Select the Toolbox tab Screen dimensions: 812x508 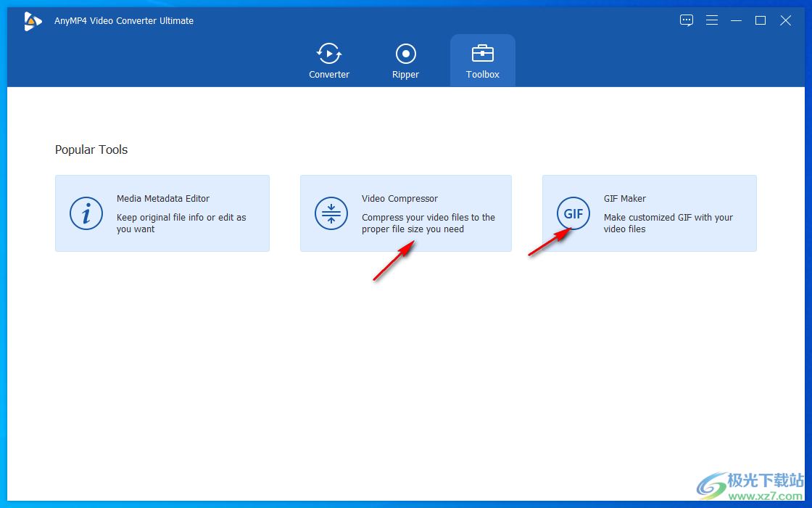(483, 61)
